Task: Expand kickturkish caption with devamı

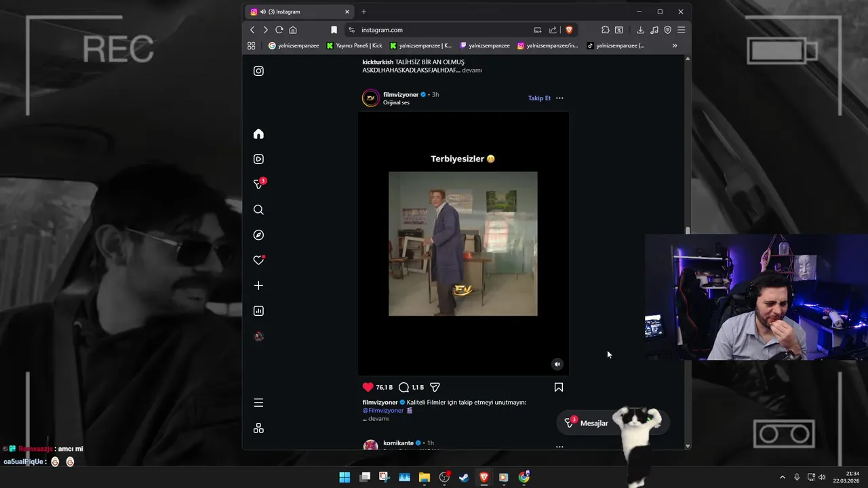Action: (x=472, y=70)
